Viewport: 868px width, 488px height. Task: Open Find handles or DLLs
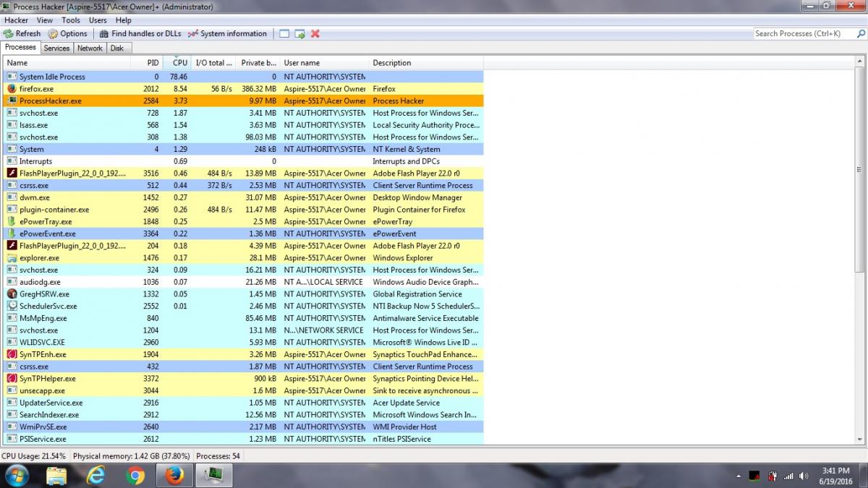click(x=140, y=33)
